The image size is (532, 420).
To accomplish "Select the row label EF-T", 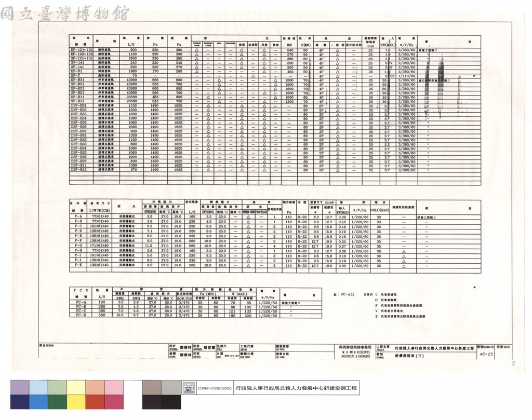I will (x=75, y=76).
